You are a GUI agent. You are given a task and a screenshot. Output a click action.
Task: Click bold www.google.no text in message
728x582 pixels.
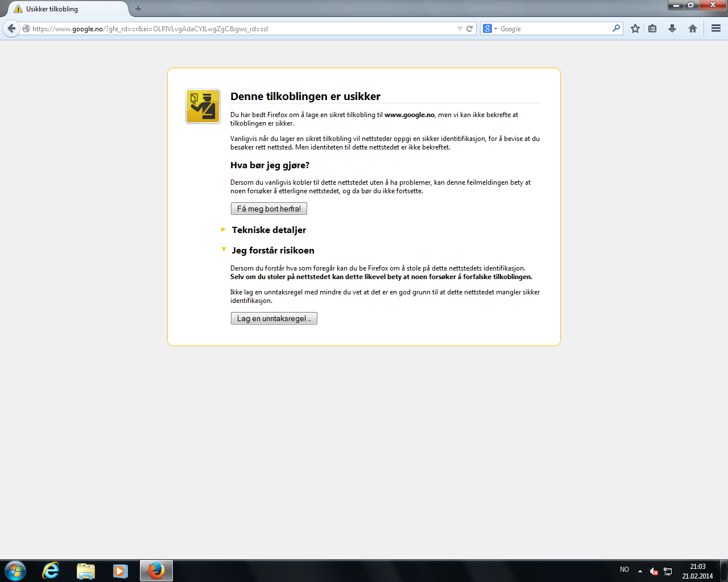(x=409, y=115)
